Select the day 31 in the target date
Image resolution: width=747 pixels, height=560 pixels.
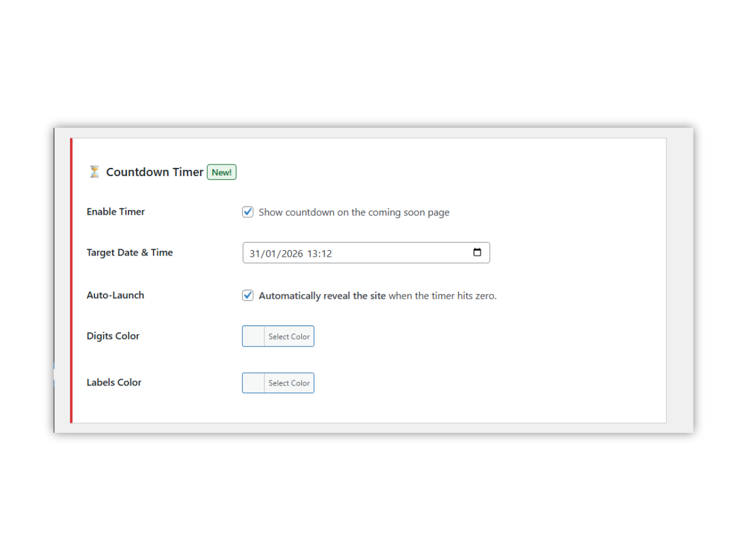click(x=255, y=254)
